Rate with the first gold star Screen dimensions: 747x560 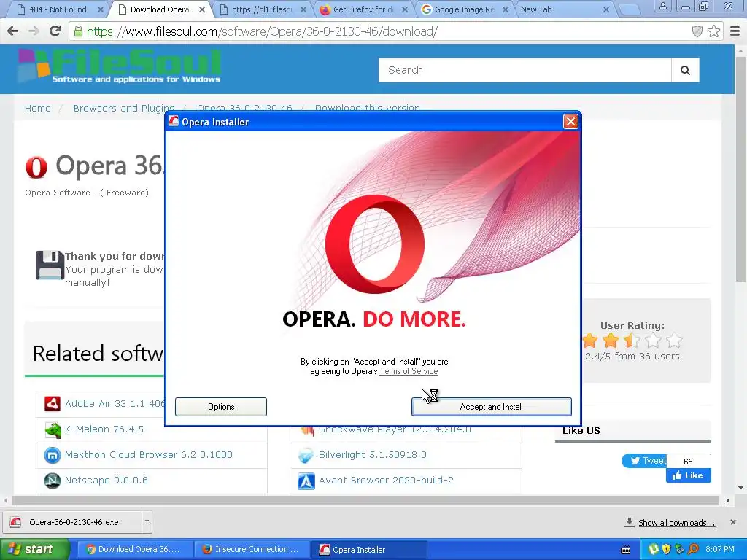click(x=589, y=340)
